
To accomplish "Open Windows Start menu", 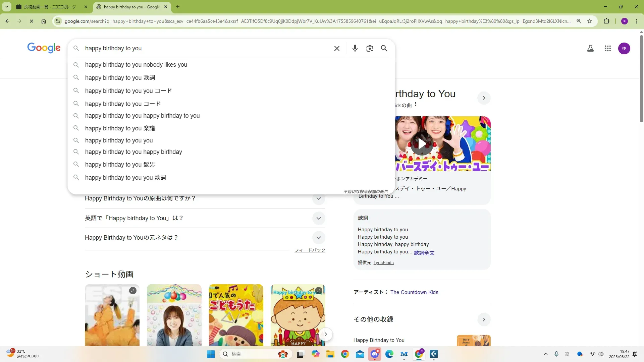I will click(211, 354).
